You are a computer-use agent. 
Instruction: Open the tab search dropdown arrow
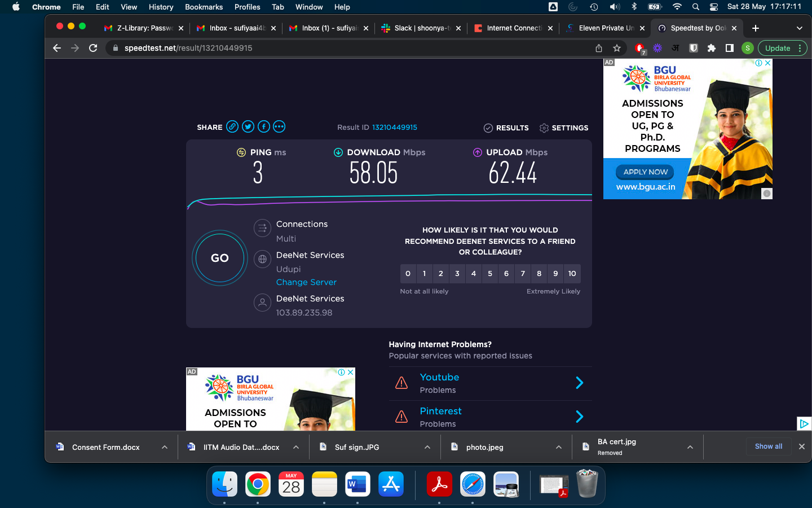799,28
